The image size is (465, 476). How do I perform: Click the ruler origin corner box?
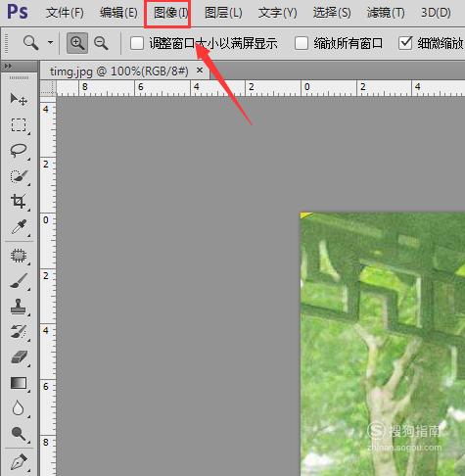[48, 88]
